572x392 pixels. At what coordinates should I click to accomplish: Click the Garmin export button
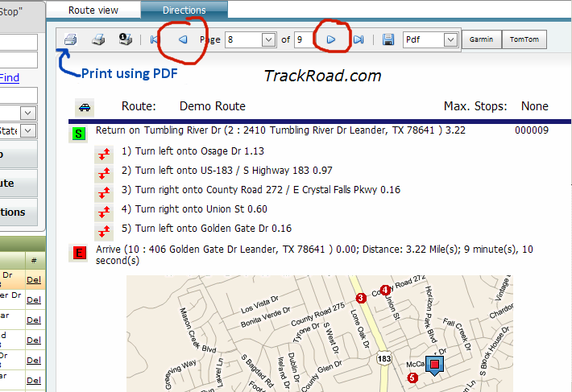click(482, 39)
